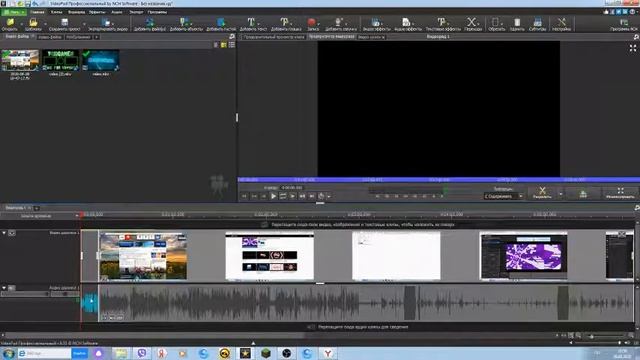The width and height of the screenshot is (640, 360).
Task: Adjust Audio Track 1 volume slider
Action: tap(24, 294)
